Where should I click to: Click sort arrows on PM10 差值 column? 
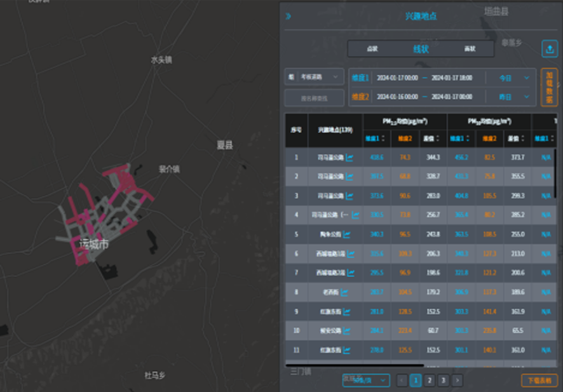click(x=524, y=138)
